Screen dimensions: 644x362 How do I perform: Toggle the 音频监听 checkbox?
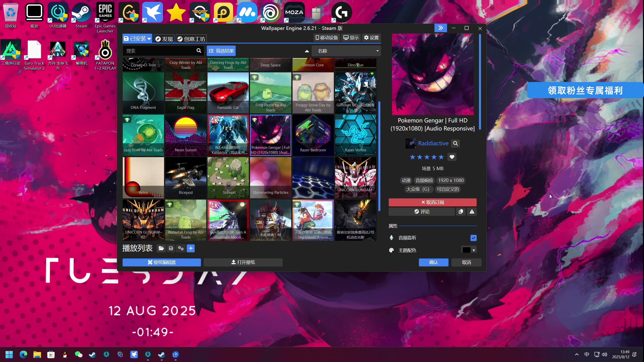click(473, 238)
